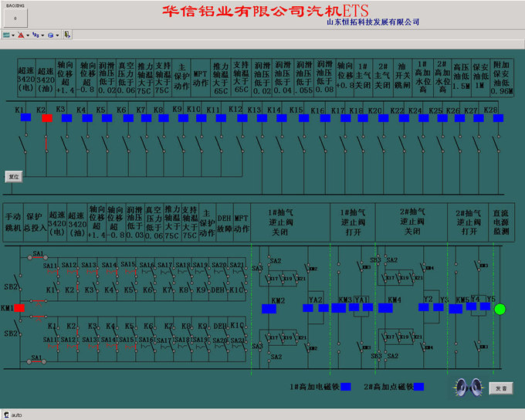The image size is (525, 420).
Task: Click the 华信铝业有限公司汽机ETS title
Action: pos(266,11)
